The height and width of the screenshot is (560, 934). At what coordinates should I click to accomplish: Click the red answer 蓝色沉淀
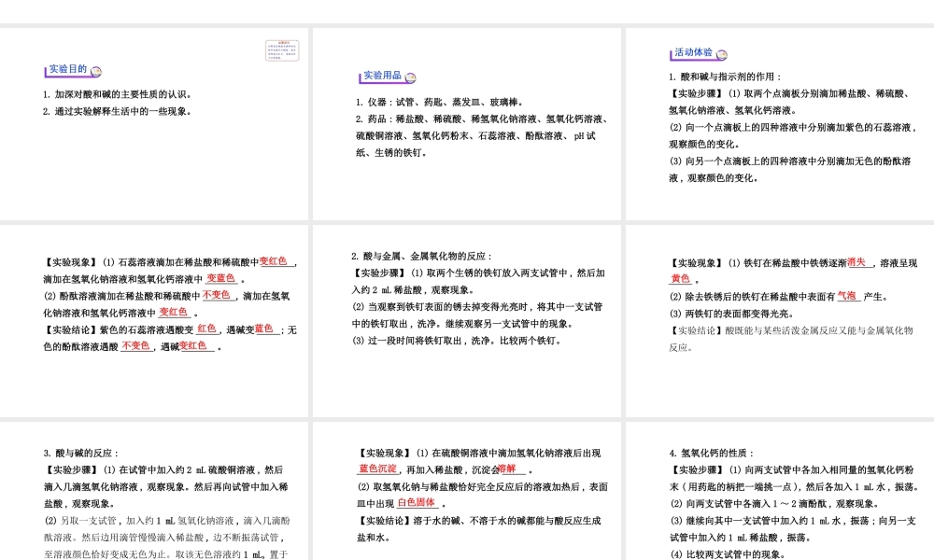click(377, 469)
